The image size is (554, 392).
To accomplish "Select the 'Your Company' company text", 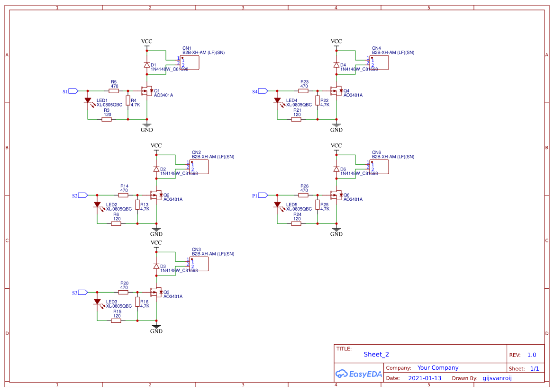I will pyautogui.click(x=438, y=368).
